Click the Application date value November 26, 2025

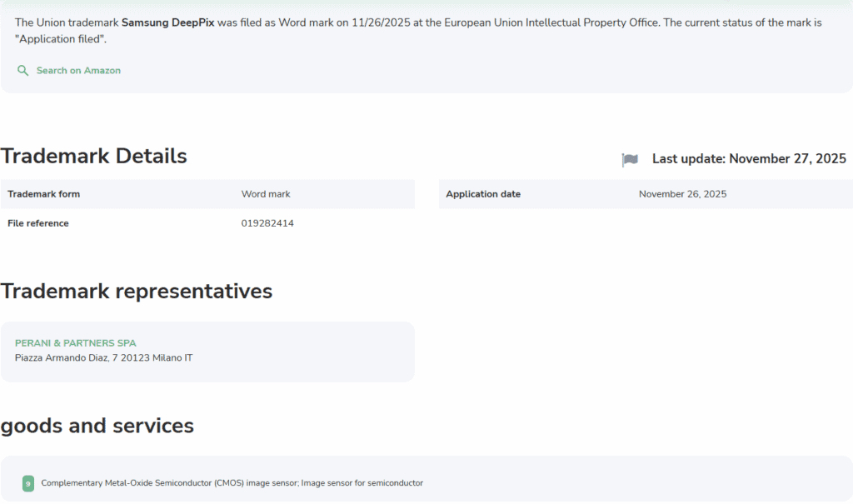pyautogui.click(x=682, y=193)
